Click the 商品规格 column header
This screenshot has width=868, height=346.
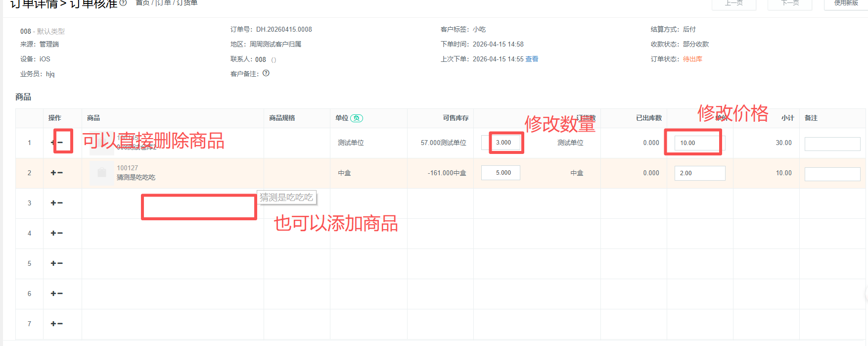pyautogui.click(x=282, y=118)
